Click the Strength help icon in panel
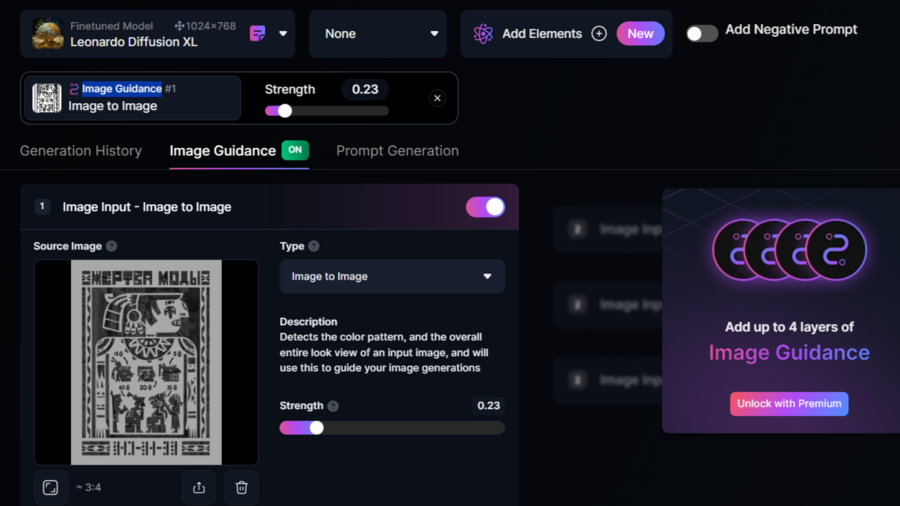 pyautogui.click(x=333, y=406)
